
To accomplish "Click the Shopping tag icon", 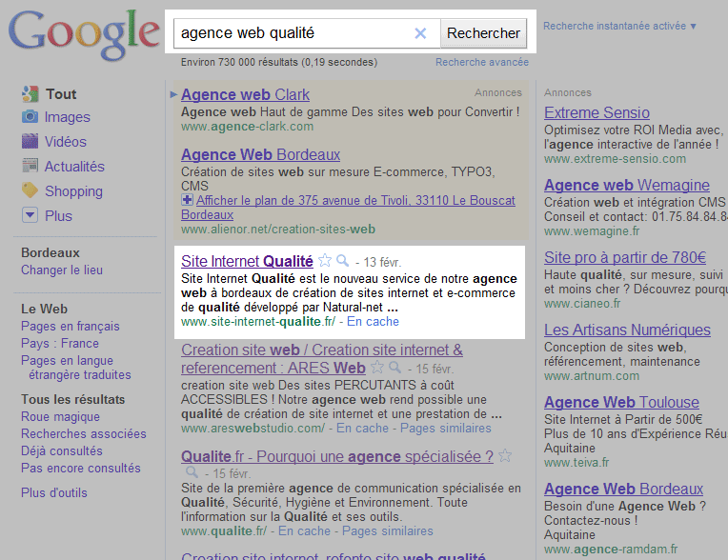I will (30, 190).
